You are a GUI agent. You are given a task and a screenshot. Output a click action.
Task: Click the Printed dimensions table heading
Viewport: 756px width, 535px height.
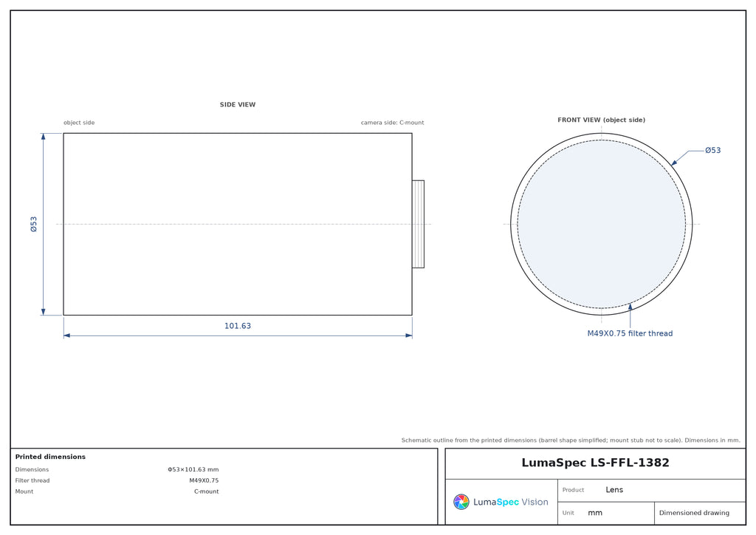pyautogui.click(x=50, y=457)
